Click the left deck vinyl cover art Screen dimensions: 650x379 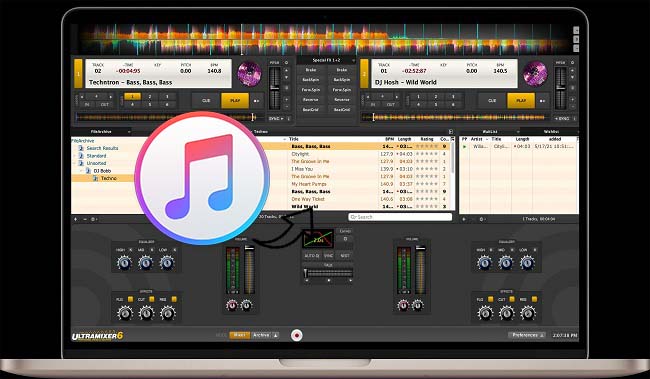249,74
